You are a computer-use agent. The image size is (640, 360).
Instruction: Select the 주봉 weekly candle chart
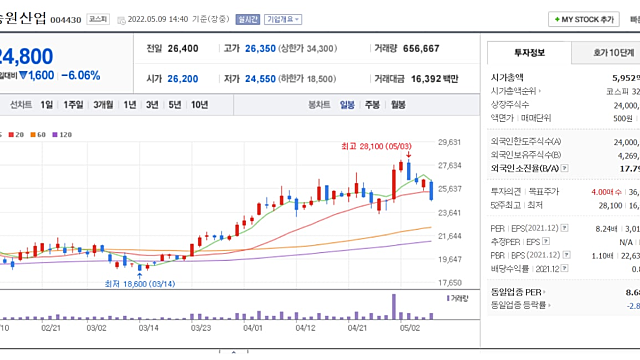click(x=372, y=105)
